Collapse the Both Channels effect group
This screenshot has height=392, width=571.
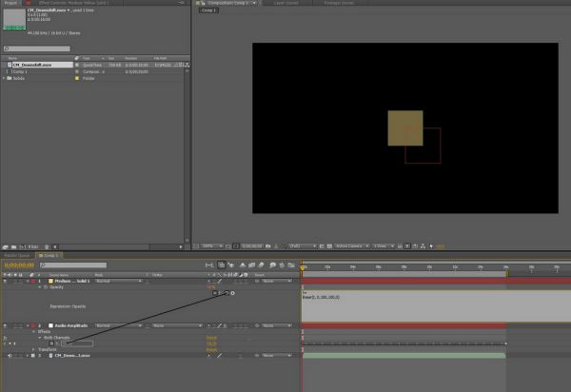coord(40,338)
